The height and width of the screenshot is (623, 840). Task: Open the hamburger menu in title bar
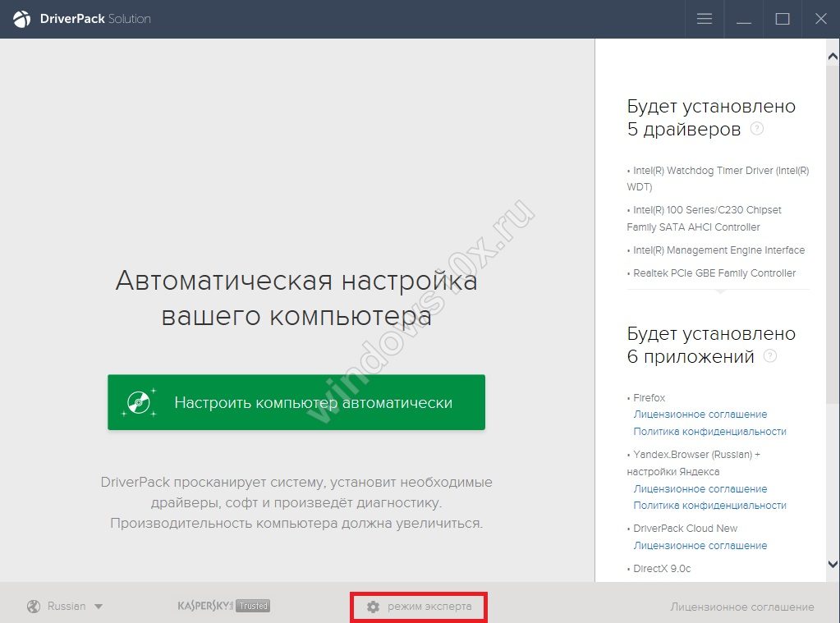(x=704, y=19)
